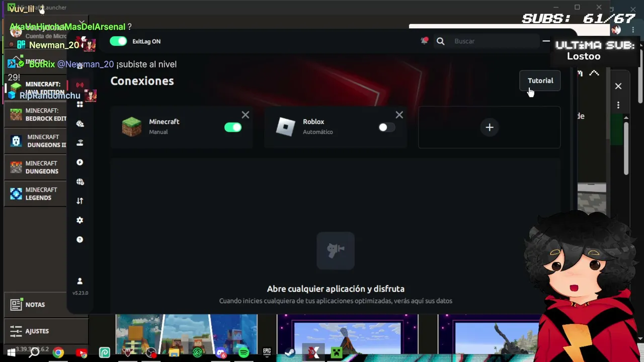This screenshot has height=362, width=644.
Task: Select Minecraft Legends in launcher sidebar
Action: coord(35,194)
